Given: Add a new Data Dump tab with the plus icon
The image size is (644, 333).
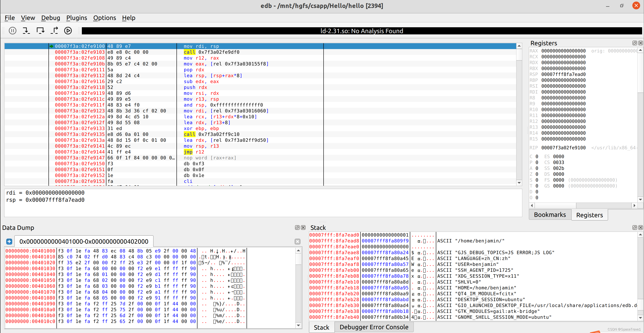Looking at the screenshot, I should pyautogui.click(x=9, y=241).
